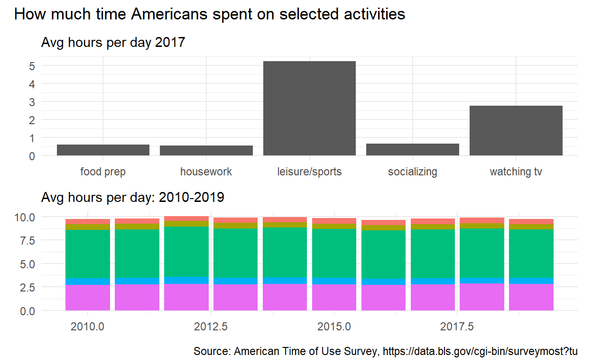Select the "watching tv" axis label
592x364 pixels.
tap(516, 172)
